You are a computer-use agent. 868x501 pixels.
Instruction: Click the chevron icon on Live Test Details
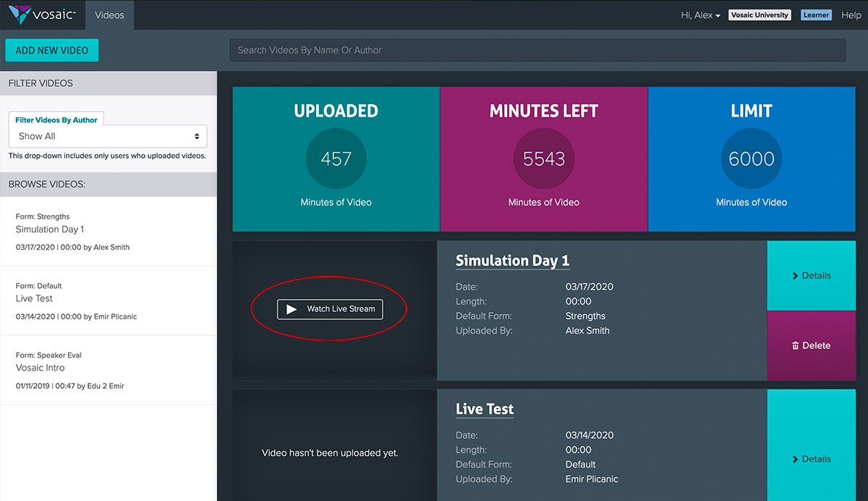click(x=796, y=459)
